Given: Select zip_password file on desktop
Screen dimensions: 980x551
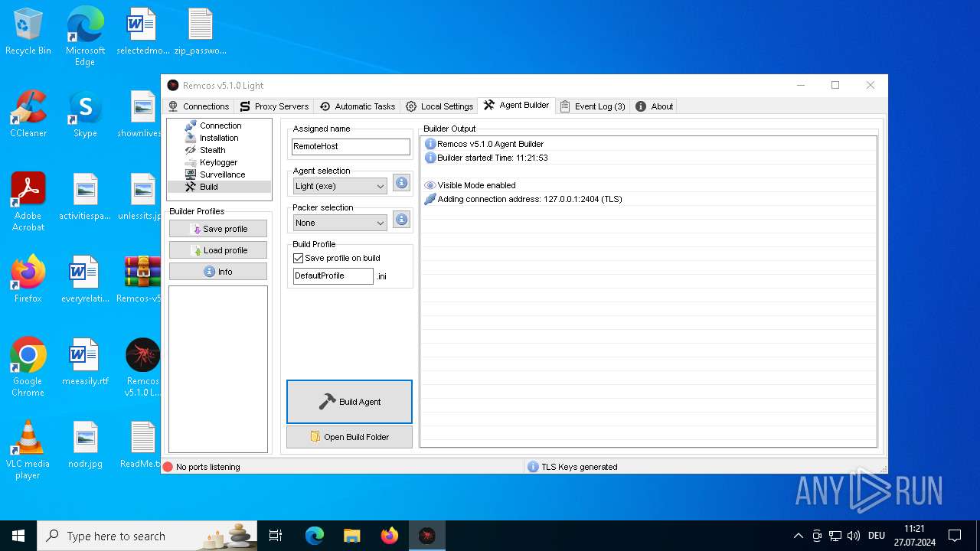Looking at the screenshot, I should tap(200, 32).
